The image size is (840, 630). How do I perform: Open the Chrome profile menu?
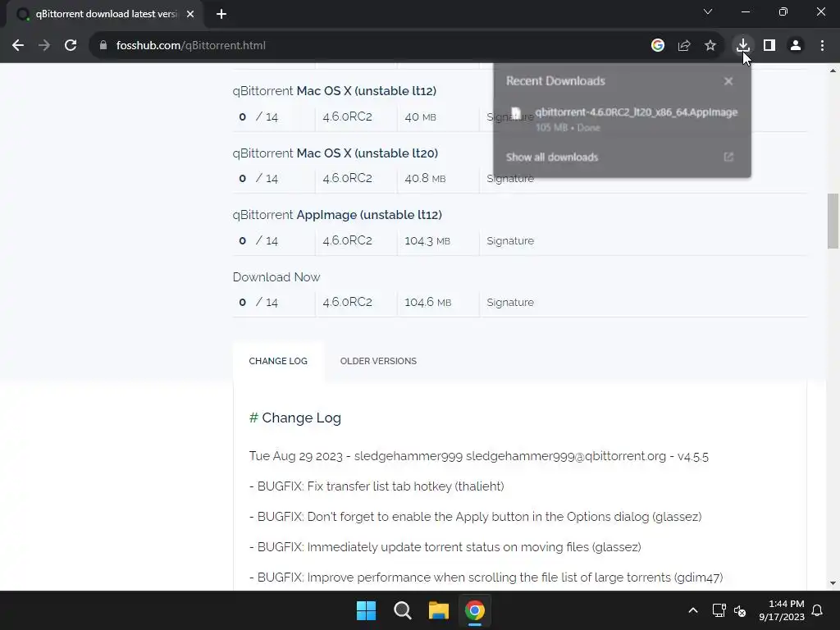coord(796,46)
